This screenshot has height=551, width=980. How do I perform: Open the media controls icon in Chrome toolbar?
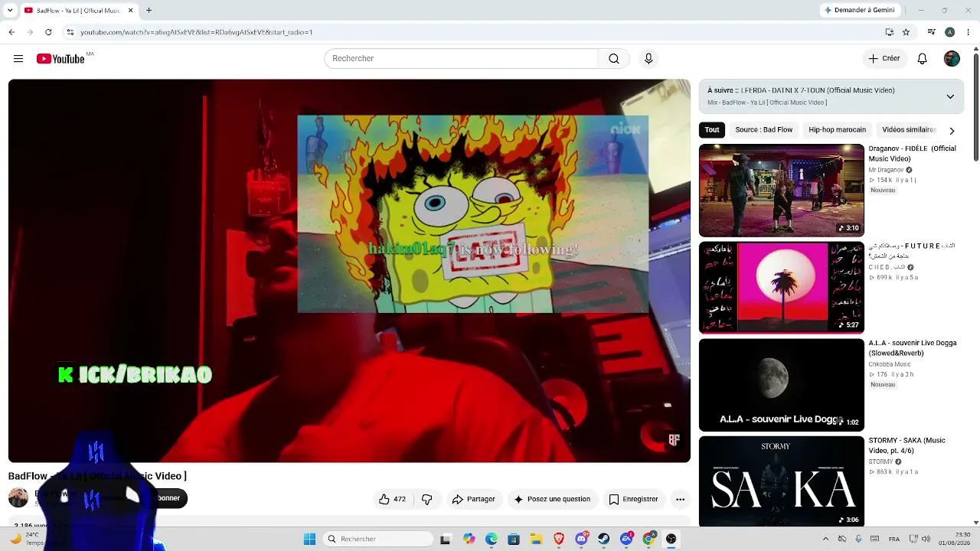[x=931, y=32]
